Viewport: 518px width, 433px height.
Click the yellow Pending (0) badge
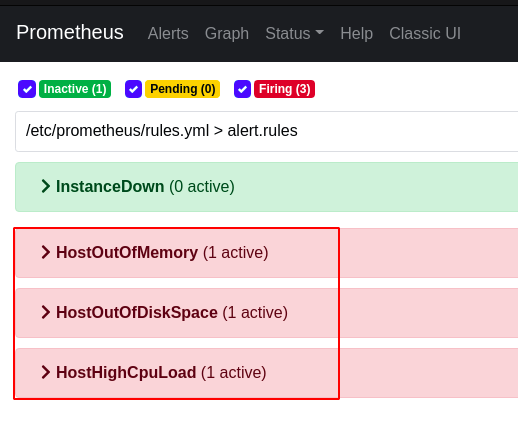coord(182,89)
